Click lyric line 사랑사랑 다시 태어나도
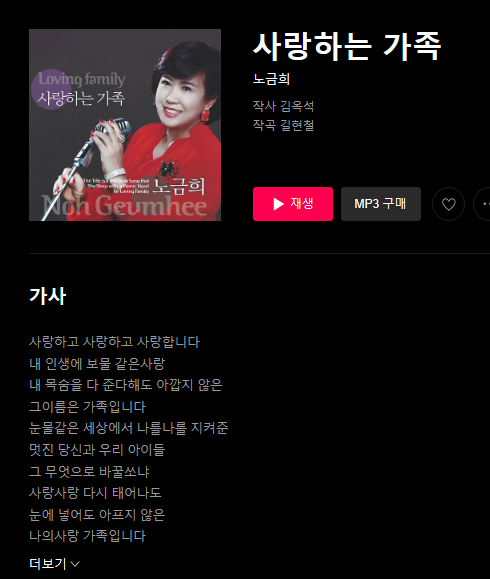490x579 pixels. click(x=95, y=493)
